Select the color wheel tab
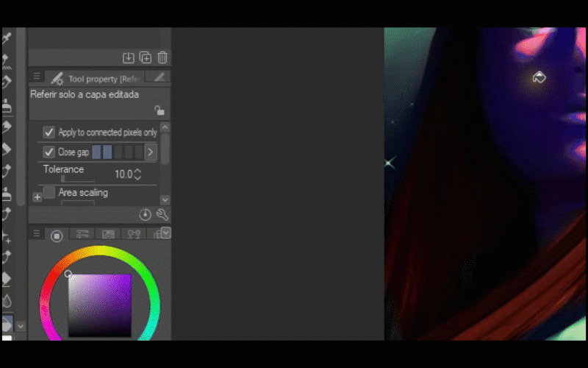 (x=57, y=236)
